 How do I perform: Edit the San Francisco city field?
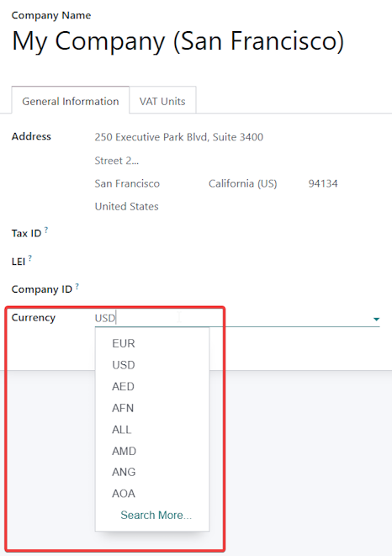(147, 183)
